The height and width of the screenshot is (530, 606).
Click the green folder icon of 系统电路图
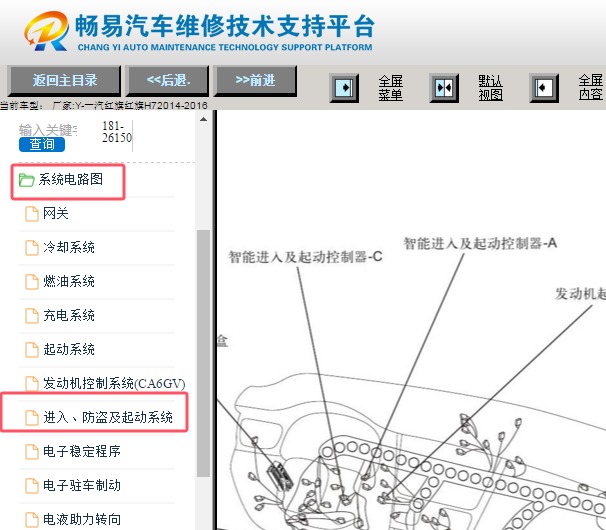coord(26,180)
